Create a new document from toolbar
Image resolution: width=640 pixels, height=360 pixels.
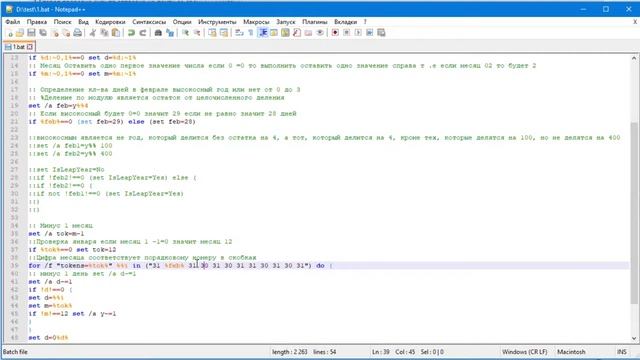(x=9, y=33)
